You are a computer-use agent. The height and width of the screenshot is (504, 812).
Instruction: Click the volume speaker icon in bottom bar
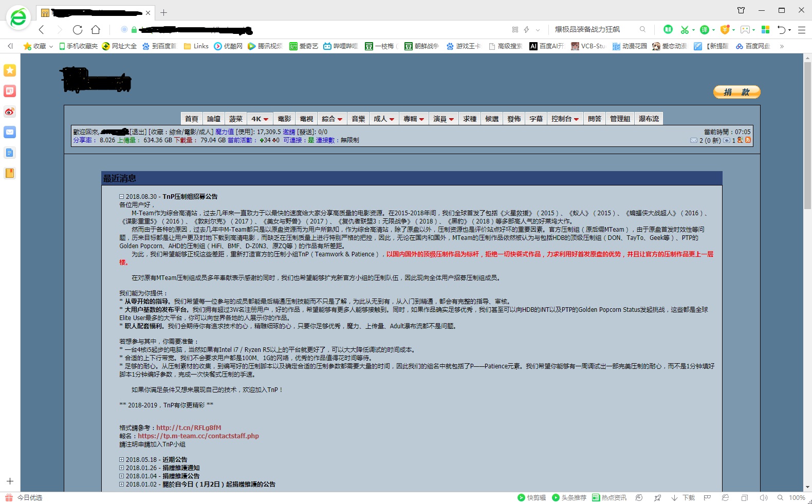(764, 498)
